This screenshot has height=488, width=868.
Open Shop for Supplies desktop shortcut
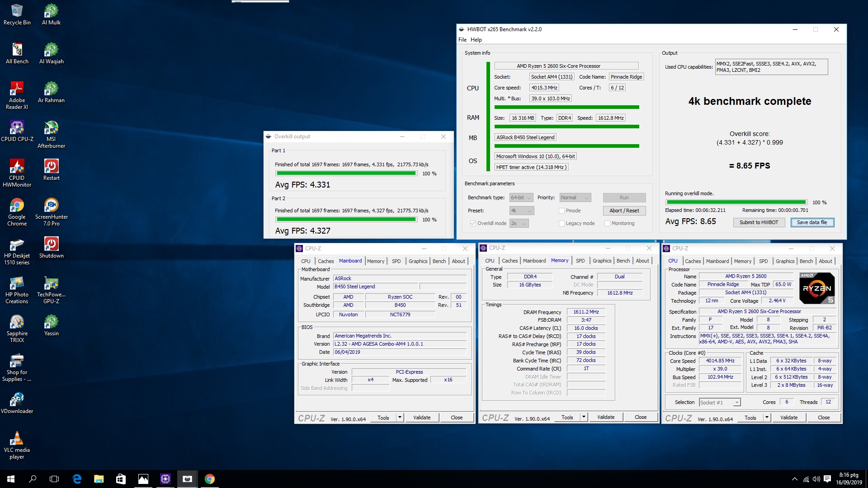(17, 367)
